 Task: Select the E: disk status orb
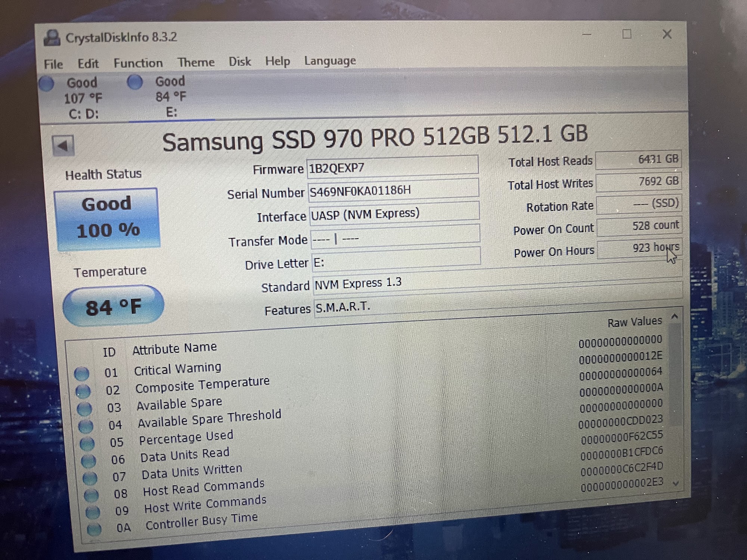pos(135,82)
